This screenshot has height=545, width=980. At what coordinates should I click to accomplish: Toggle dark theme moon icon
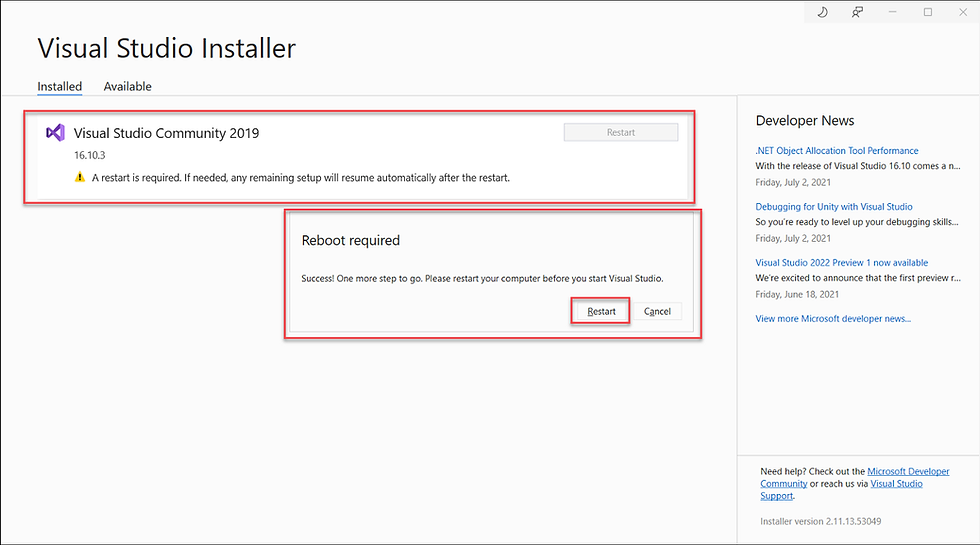tap(822, 12)
